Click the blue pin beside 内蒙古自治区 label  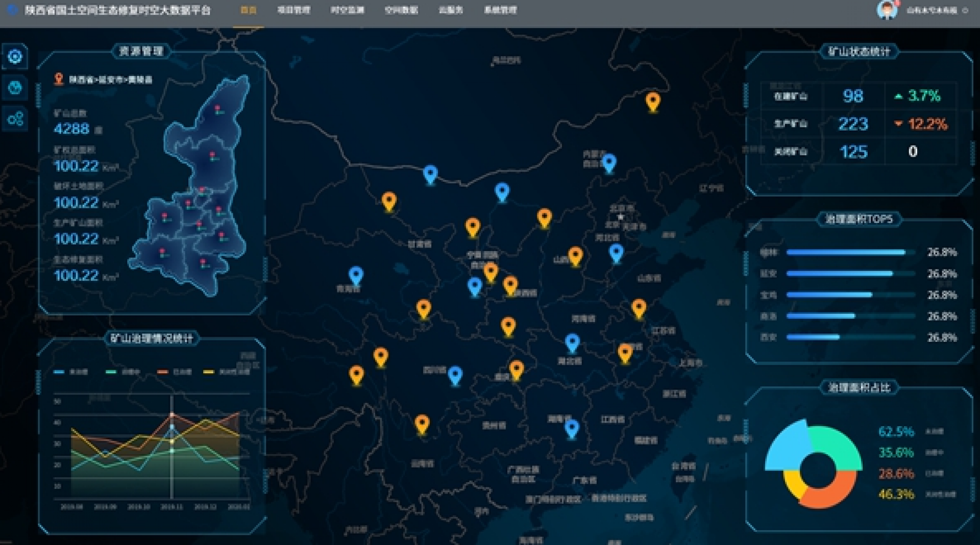coord(609,164)
